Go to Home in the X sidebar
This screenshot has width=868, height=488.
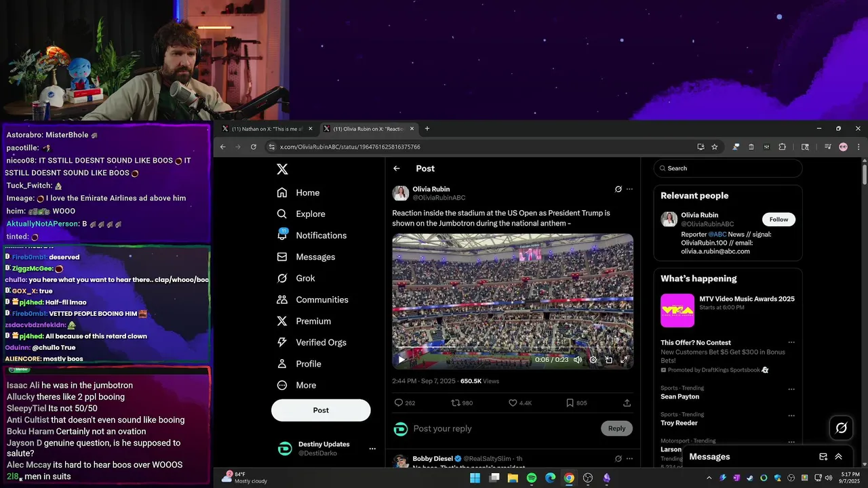[x=298, y=192]
